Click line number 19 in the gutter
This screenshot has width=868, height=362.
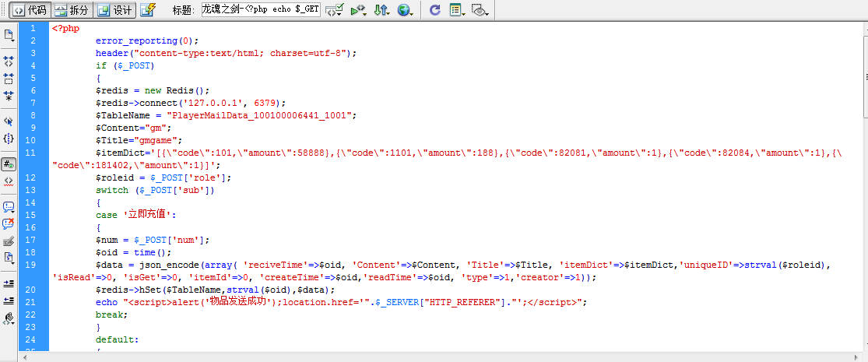[x=30, y=265]
